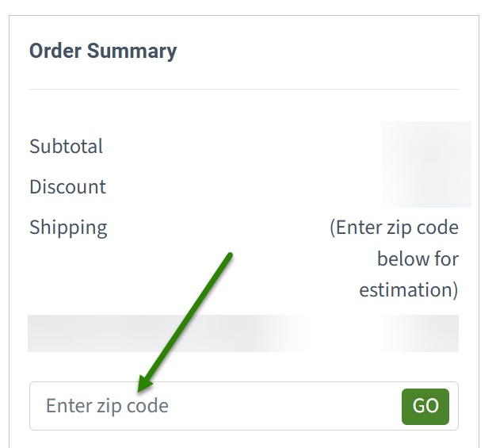Select the Subtotal label
This screenshot has width=496, height=448.
67,147
